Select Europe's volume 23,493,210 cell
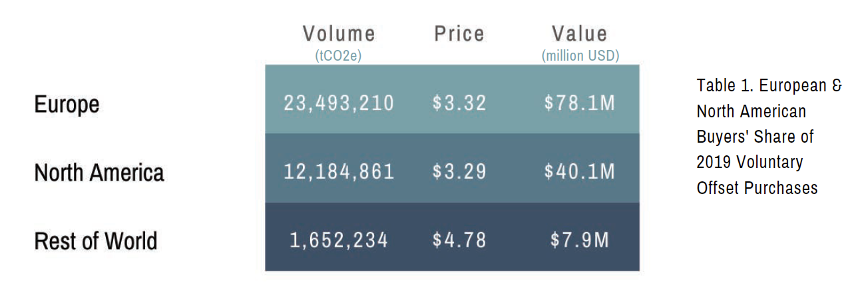The height and width of the screenshot is (296, 868). tap(339, 103)
